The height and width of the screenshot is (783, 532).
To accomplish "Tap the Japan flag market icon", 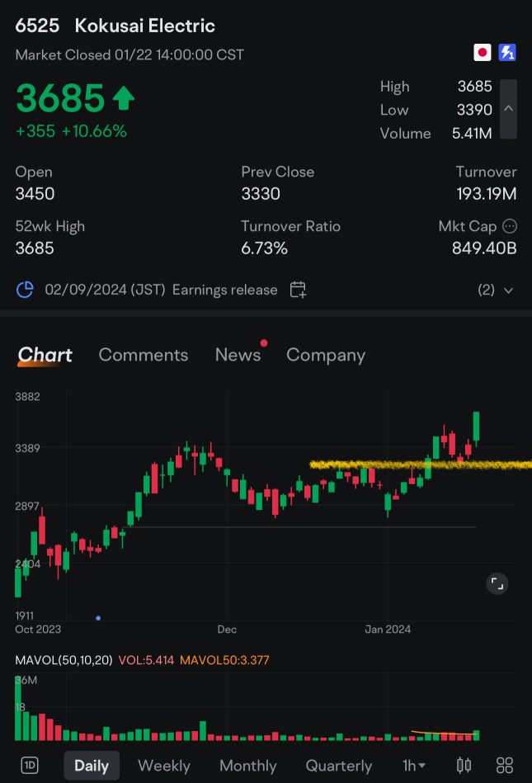I will click(x=482, y=53).
